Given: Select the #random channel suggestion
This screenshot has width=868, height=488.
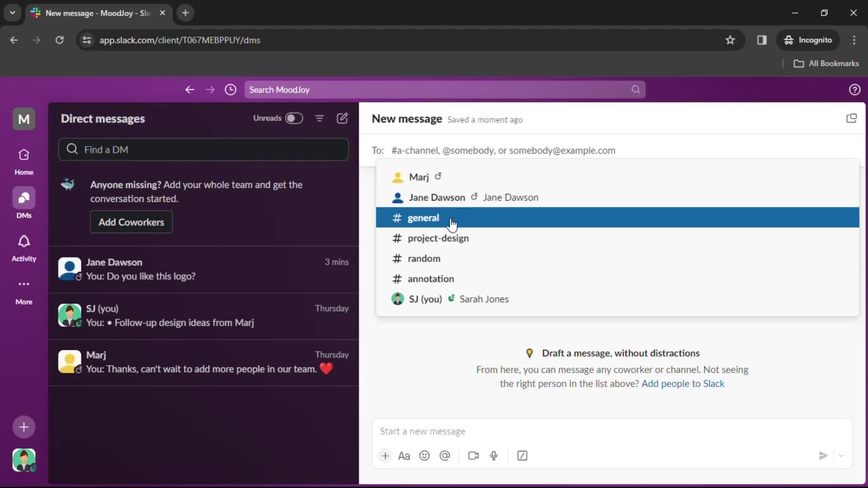Looking at the screenshot, I should (x=618, y=258).
